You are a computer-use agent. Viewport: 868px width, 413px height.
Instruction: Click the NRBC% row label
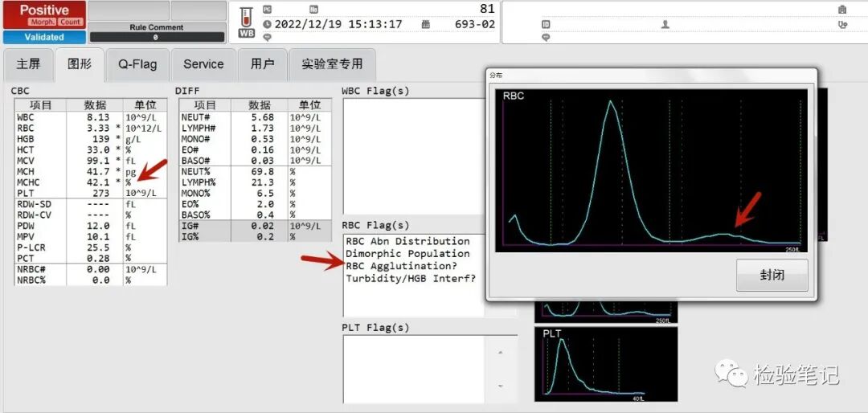tap(31, 280)
